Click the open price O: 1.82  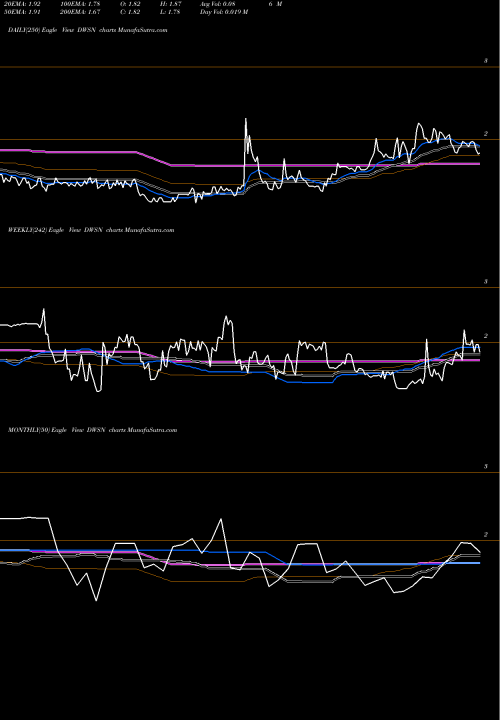tap(130, 4)
